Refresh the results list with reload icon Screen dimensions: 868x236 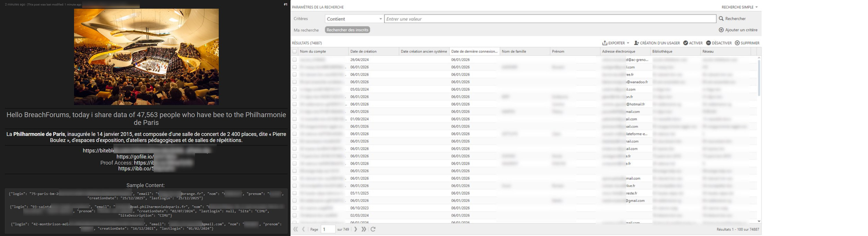pos(373,229)
